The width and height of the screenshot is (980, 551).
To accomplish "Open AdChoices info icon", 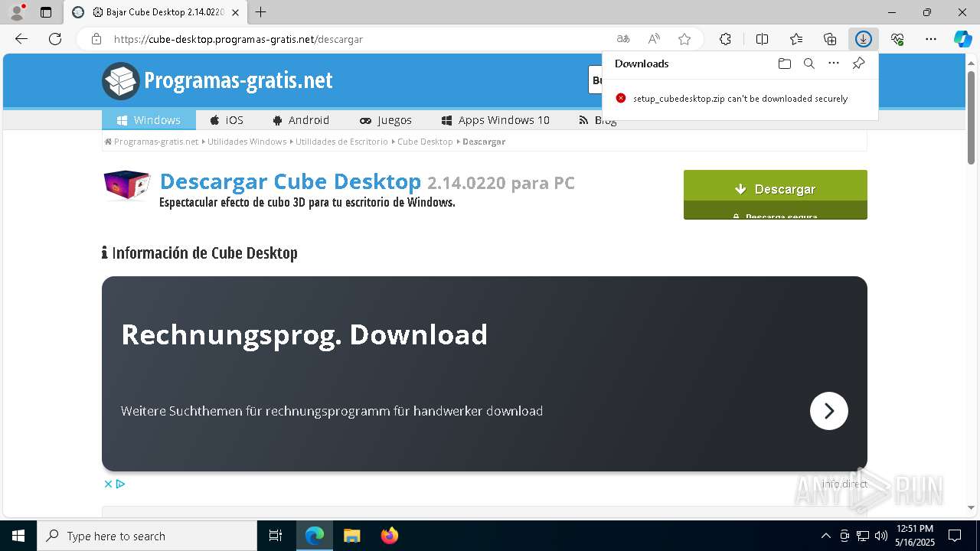I will tap(120, 484).
